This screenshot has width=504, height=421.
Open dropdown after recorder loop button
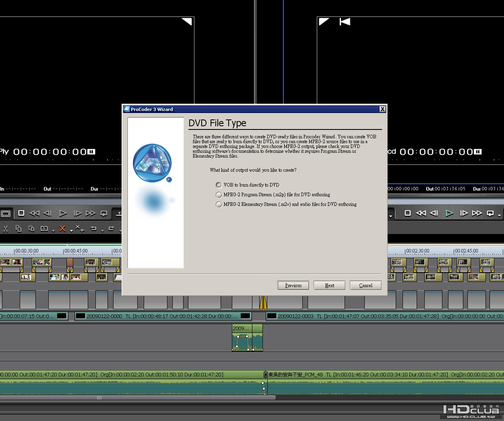[499, 216]
